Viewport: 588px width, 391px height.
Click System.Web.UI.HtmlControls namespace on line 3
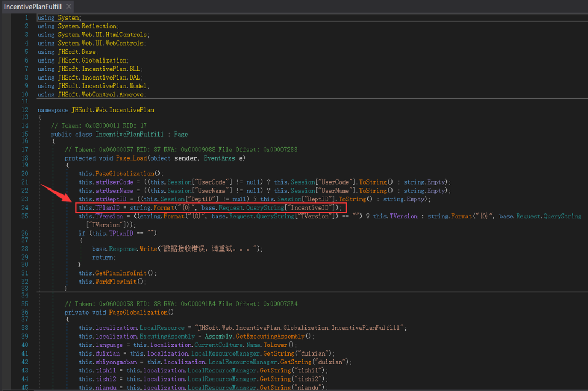[103, 35]
